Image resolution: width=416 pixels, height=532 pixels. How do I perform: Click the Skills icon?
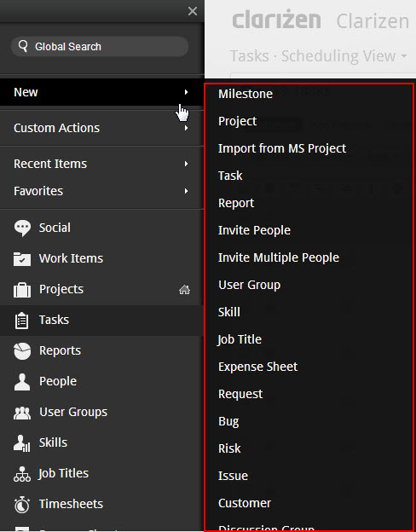(22, 443)
